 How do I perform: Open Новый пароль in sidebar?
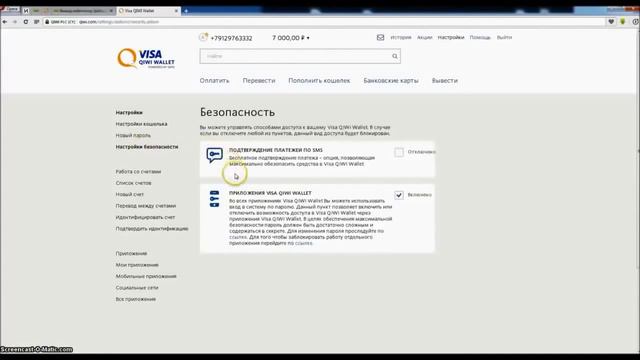point(133,135)
